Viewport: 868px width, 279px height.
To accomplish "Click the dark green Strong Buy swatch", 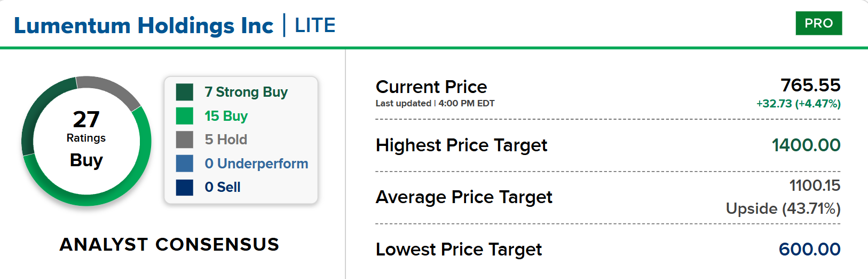I will pos(185,92).
